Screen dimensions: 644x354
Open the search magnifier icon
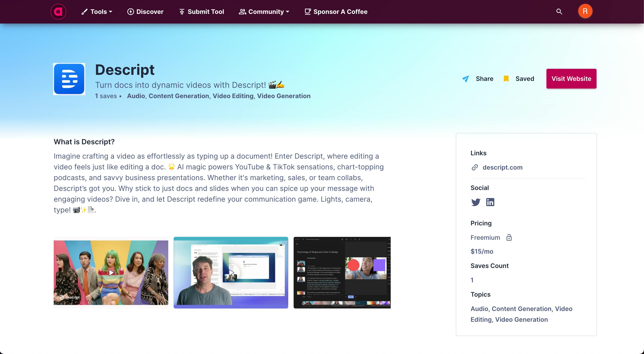(559, 11)
